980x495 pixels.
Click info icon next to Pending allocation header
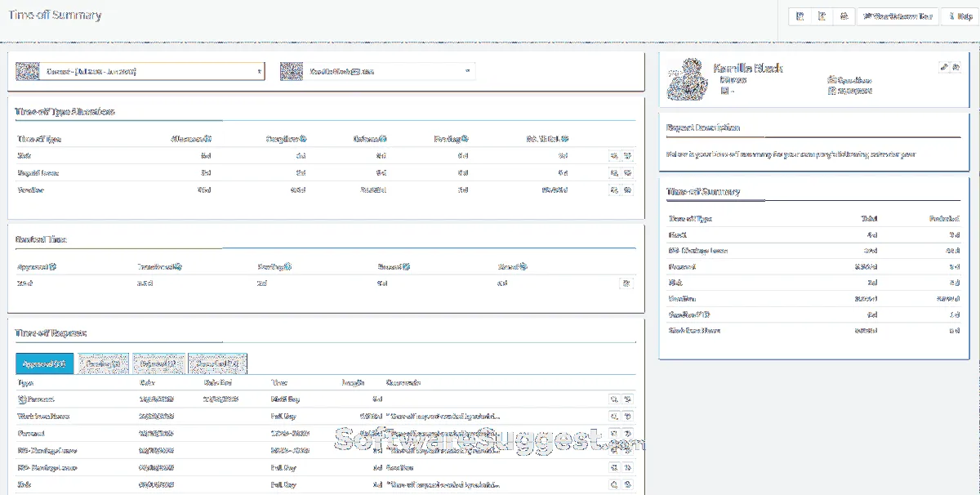[465, 140]
